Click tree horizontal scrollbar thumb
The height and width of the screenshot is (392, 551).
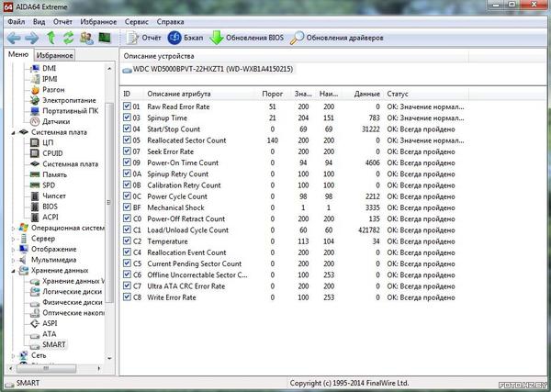pos(46,368)
